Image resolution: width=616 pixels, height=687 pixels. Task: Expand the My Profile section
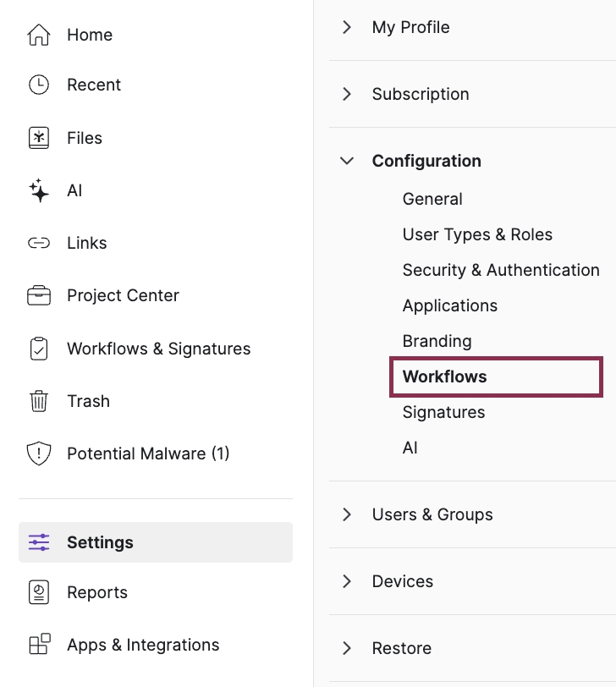click(x=347, y=27)
